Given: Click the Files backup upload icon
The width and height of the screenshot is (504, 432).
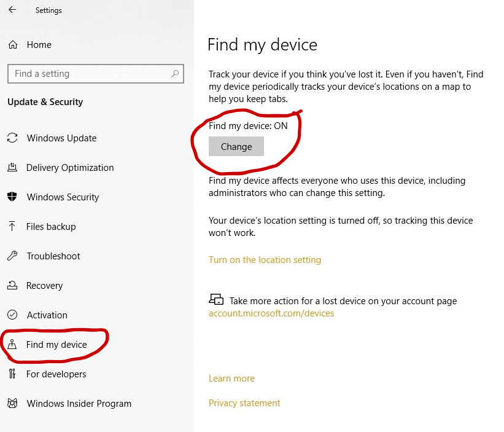Looking at the screenshot, I should point(12,227).
